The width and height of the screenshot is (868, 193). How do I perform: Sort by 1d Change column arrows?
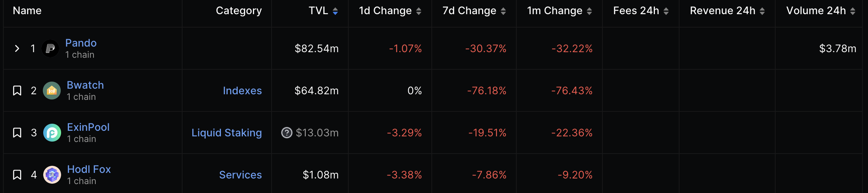tap(419, 11)
